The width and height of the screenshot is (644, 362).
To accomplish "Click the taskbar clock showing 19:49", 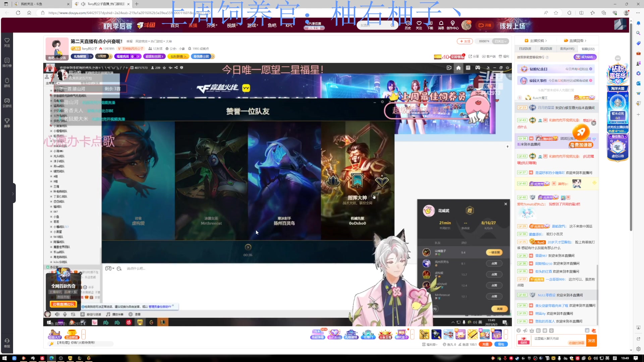I will coord(625,358).
